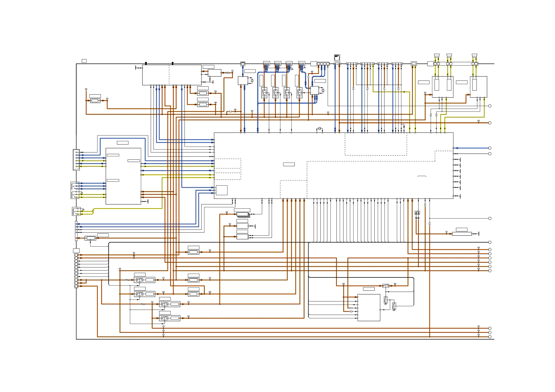Click the small empty box in top-left corner

pyautogui.click(x=84, y=61)
